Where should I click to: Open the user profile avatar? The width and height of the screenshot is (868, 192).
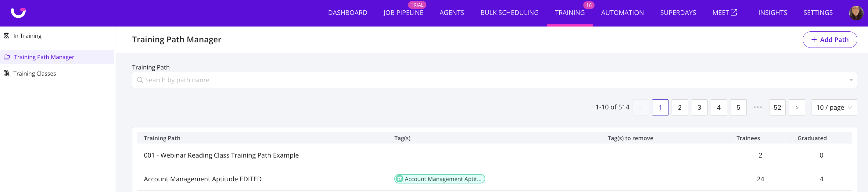point(855,13)
